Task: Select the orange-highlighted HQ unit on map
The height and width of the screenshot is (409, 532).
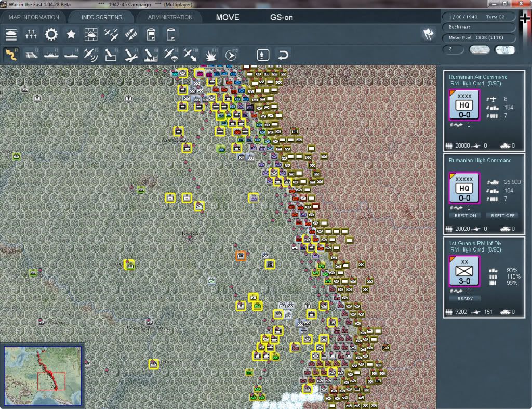Action: (x=241, y=256)
